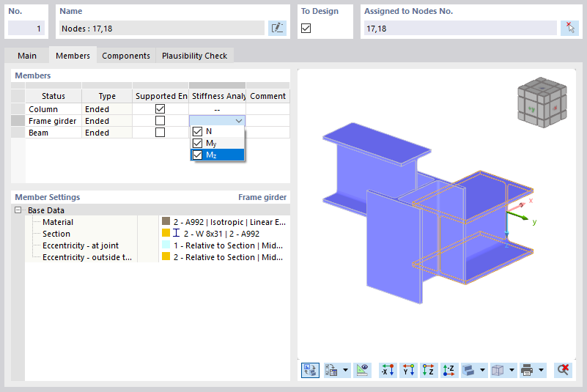Click the light cyan Eccentricity at joint swatch
The width and height of the screenshot is (587, 392).
pyautogui.click(x=166, y=245)
